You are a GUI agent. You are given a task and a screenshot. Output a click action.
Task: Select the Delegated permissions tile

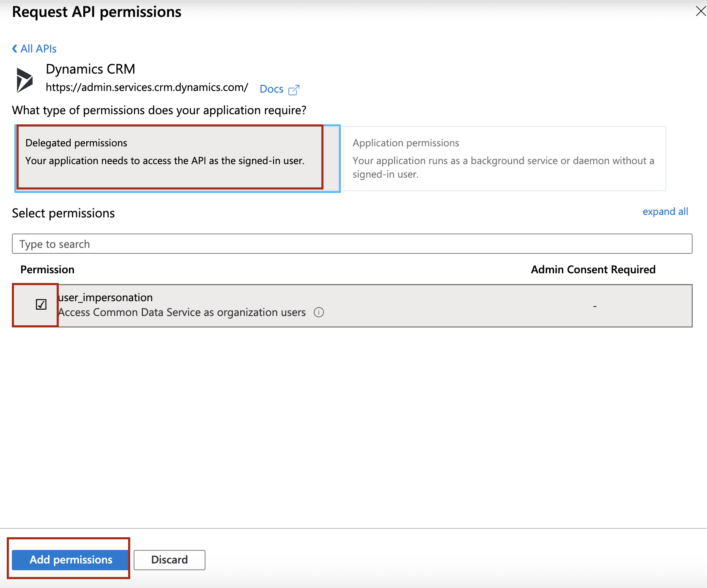pyautogui.click(x=169, y=157)
